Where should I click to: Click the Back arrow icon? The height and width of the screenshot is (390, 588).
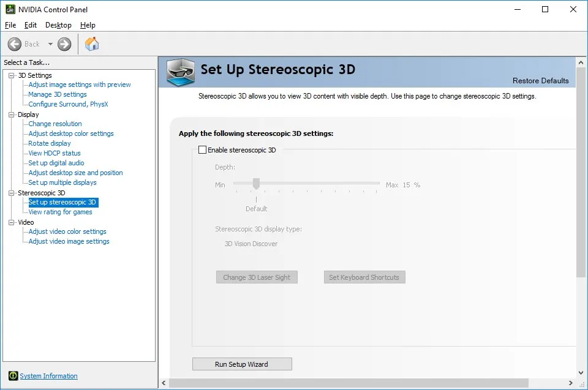[15, 44]
